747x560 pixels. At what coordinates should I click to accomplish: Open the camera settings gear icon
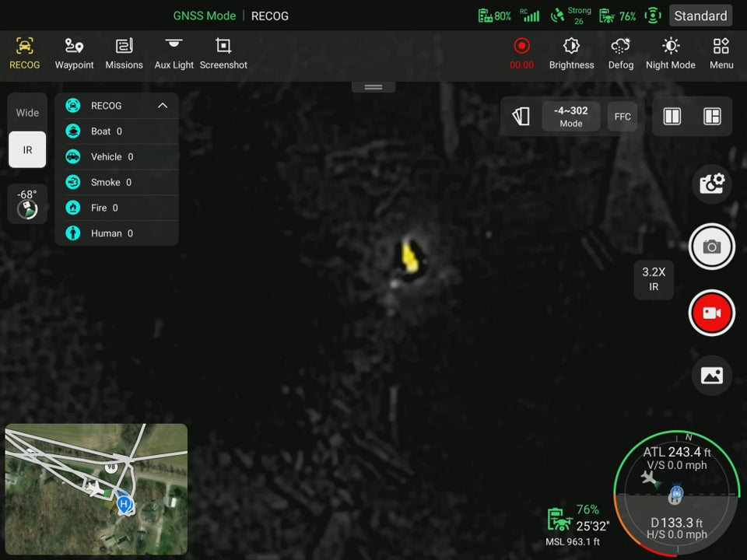click(x=711, y=184)
